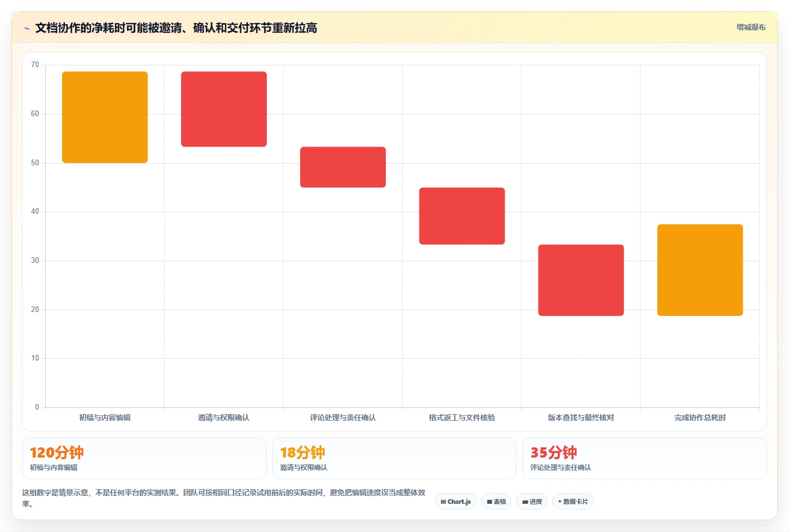Click the red 评论处理与责任确认 bar

(343, 167)
